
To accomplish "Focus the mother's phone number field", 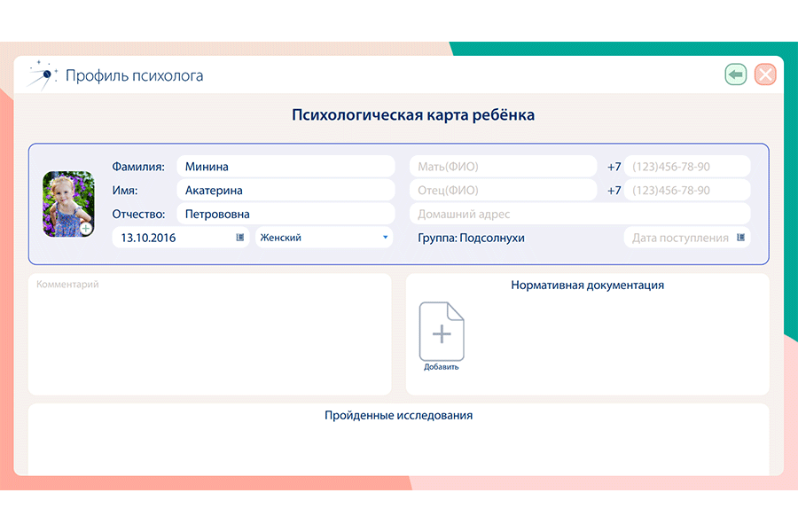I will [x=686, y=167].
